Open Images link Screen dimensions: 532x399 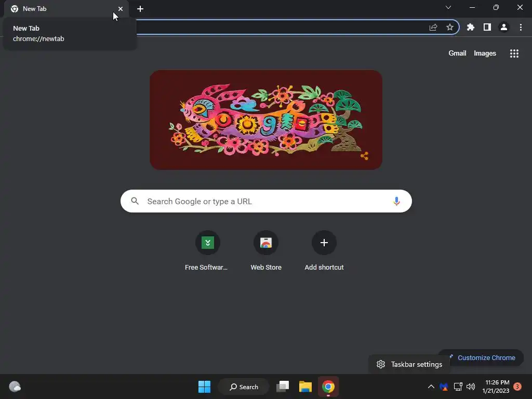pos(485,54)
